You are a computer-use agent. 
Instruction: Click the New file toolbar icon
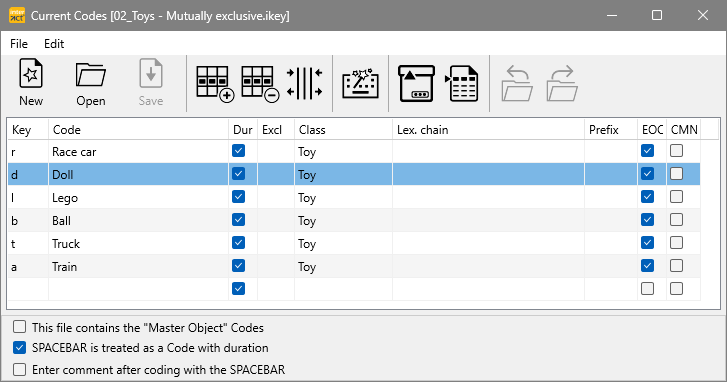pyautogui.click(x=31, y=83)
